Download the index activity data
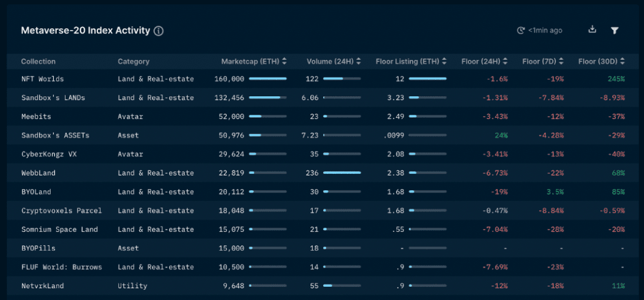This screenshot has height=300, width=644. 592,29
